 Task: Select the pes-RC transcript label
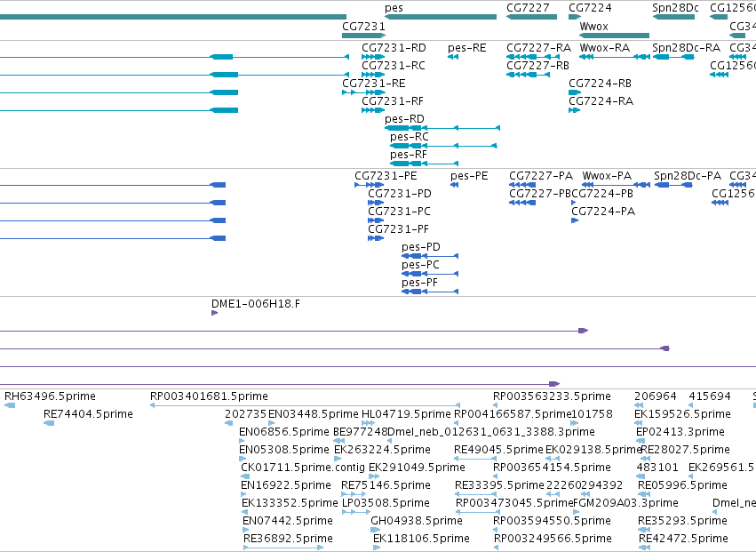pyautogui.click(x=410, y=137)
